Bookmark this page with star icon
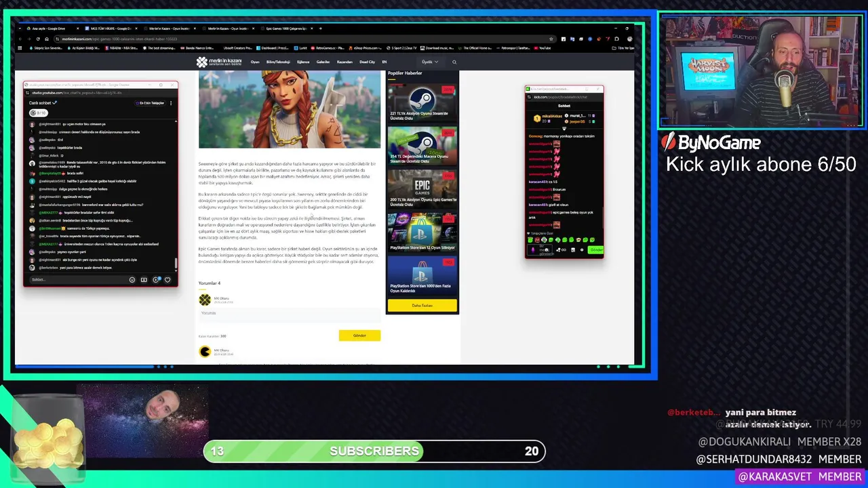This screenshot has width=868, height=488. coord(551,39)
